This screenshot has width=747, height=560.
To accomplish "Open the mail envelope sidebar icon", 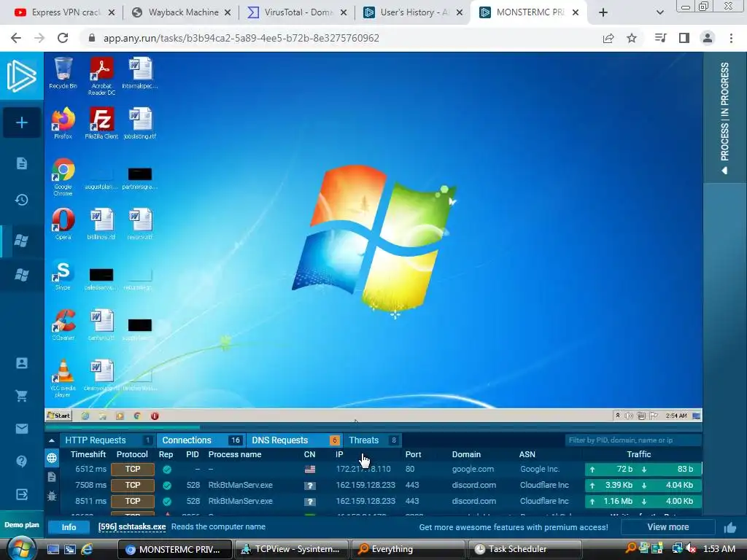I will click(x=21, y=429).
